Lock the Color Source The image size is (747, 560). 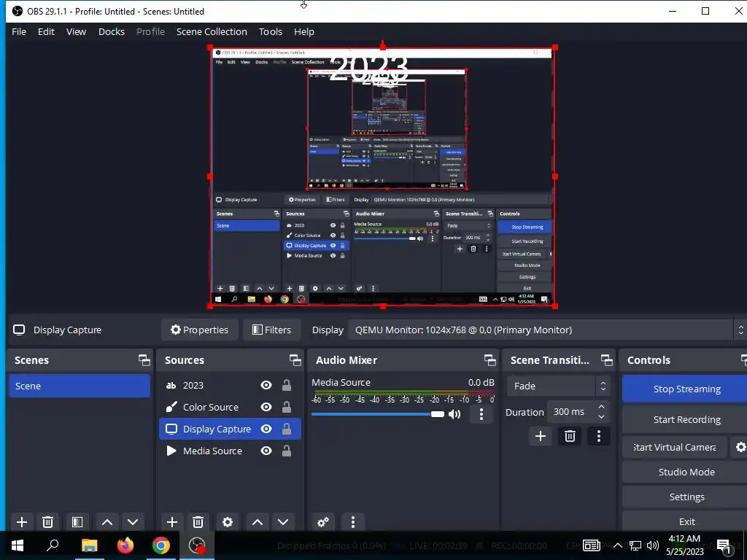(286, 407)
